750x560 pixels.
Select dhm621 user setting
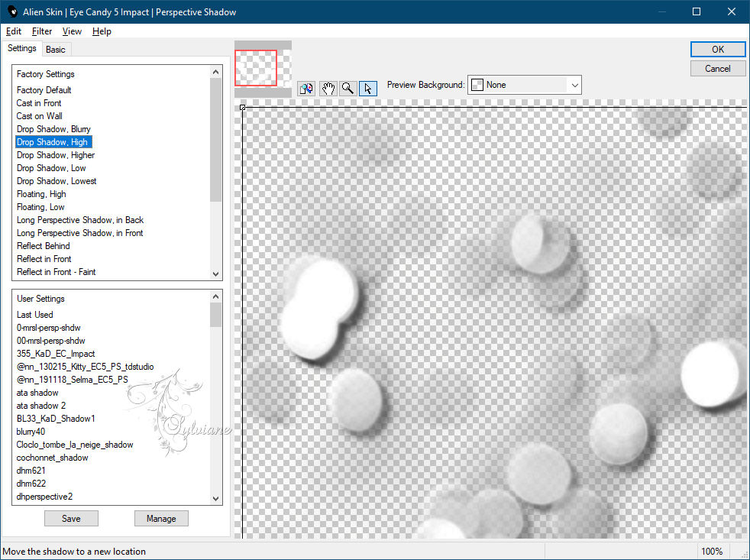click(x=31, y=470)
